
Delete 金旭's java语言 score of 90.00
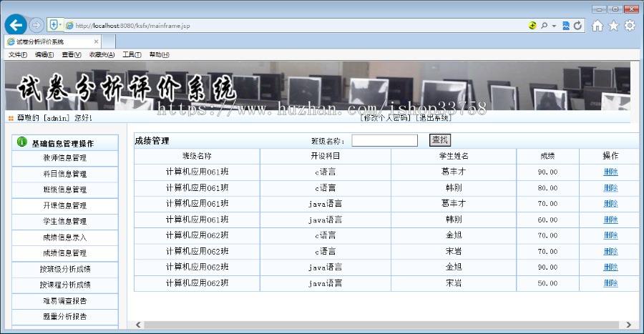click(611, 267)
